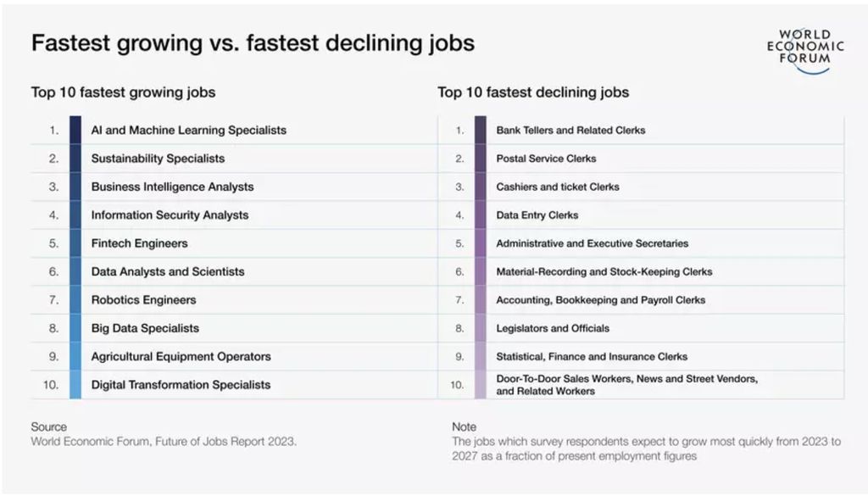Choose the Data Entry Clerks row
This screenshot has width=868, height=496.
click(537, 215)
